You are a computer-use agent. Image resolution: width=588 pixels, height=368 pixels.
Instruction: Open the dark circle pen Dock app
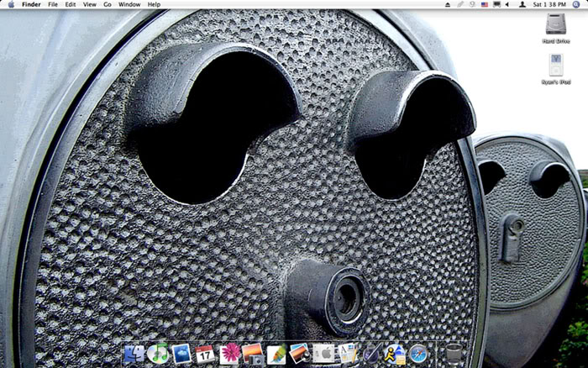tap(371, 354)
